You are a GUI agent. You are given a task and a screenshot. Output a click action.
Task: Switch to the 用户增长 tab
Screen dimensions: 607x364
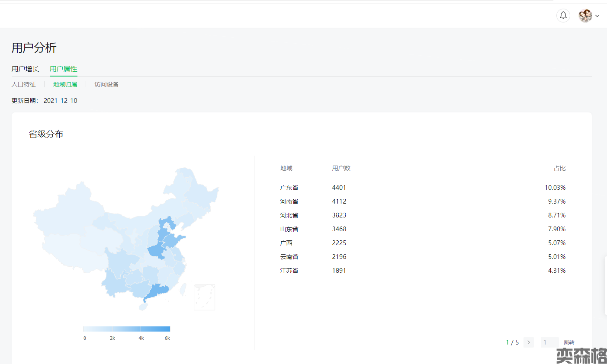(25, 69)
